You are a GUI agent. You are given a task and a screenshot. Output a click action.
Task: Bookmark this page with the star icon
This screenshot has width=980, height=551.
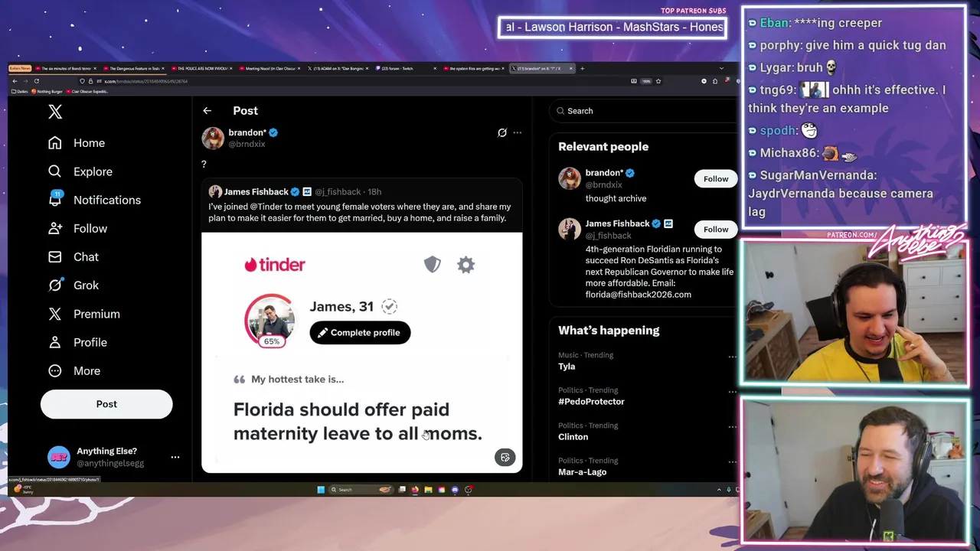coord(658,81)
